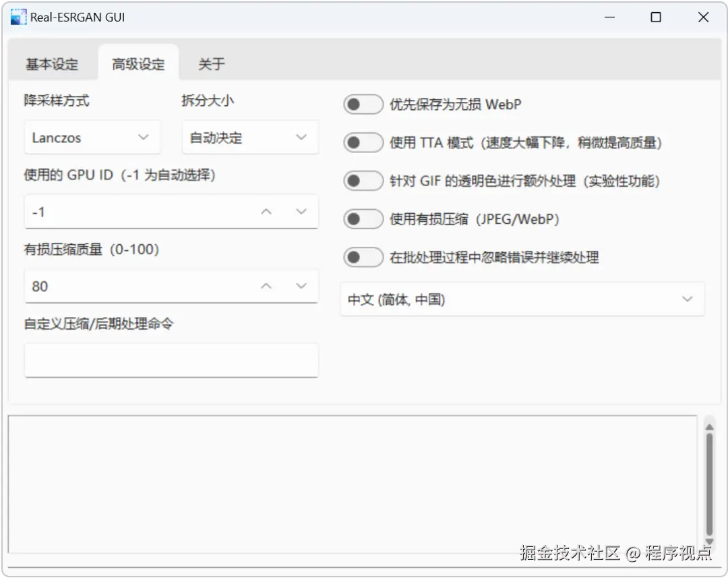This screenshot has height=578, width=728.
Task: Increase GPU ID with the up stepper
Action: [266, 211]
